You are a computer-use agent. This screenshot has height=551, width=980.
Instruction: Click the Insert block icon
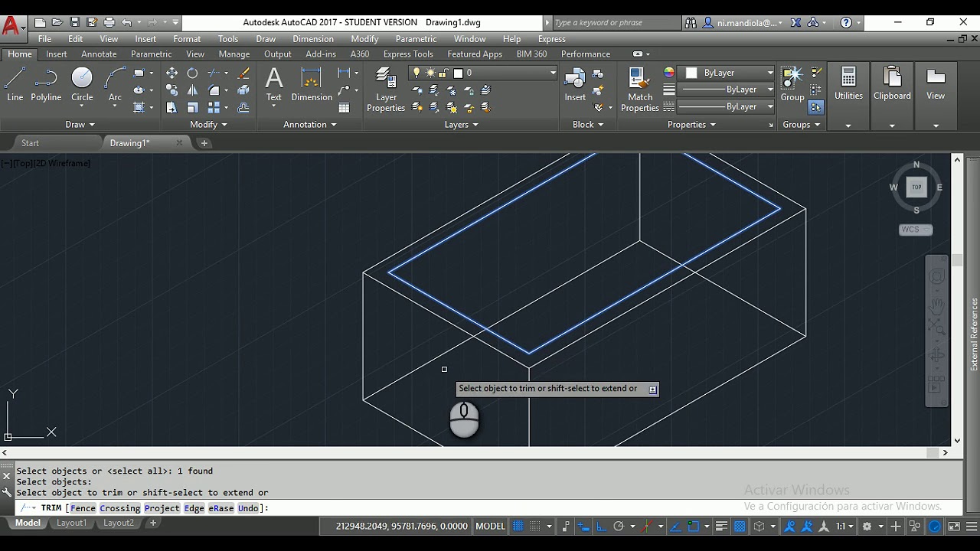pos(575,84)
